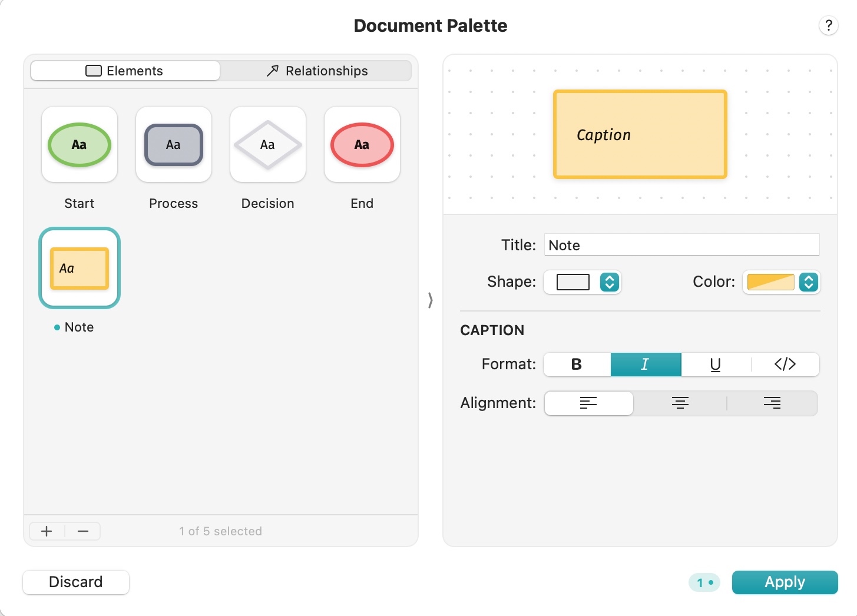Click the Process label text
This screenshot has height=616, width=857.
click(174, 203)
